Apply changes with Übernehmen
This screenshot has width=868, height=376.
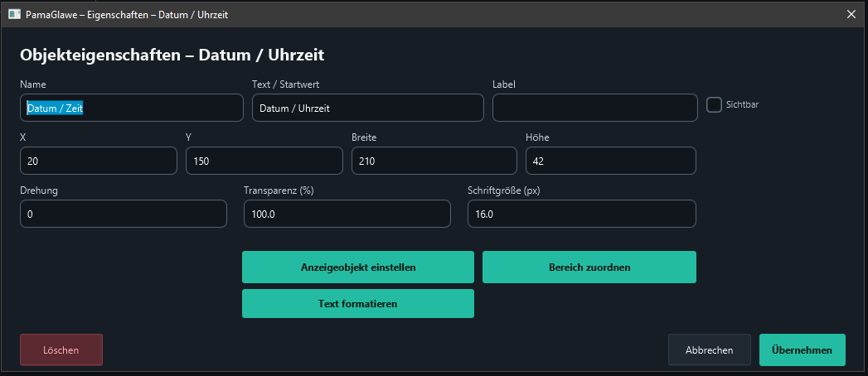pos(803,350)
